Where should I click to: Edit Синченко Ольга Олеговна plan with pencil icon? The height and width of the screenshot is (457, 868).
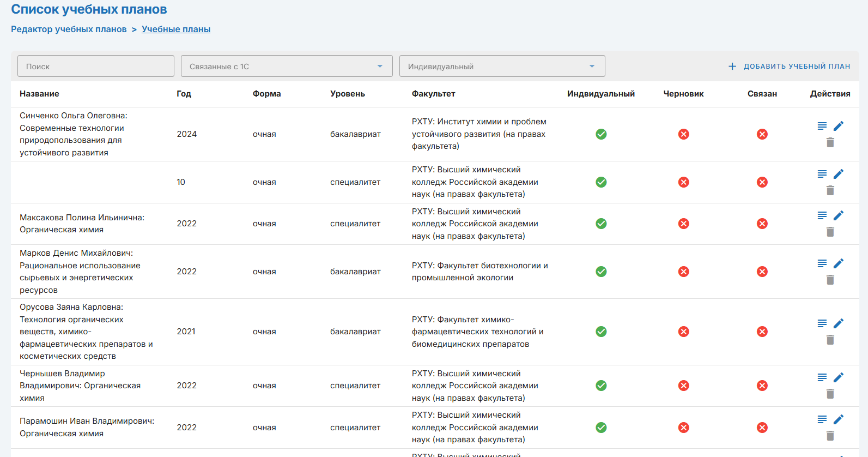(838, 126)
